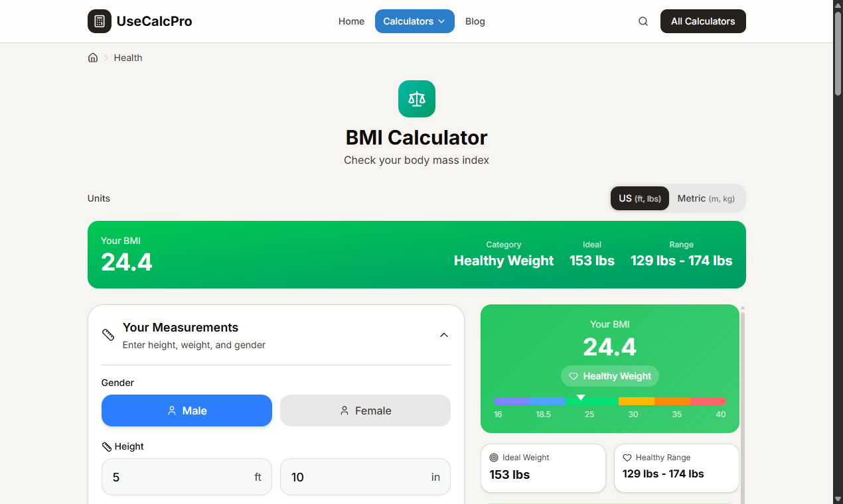Click '129 lbs - 174 lbs' range in banner
Image resolution: width=843 pixels, height=504 pixels.
[682, 261]
